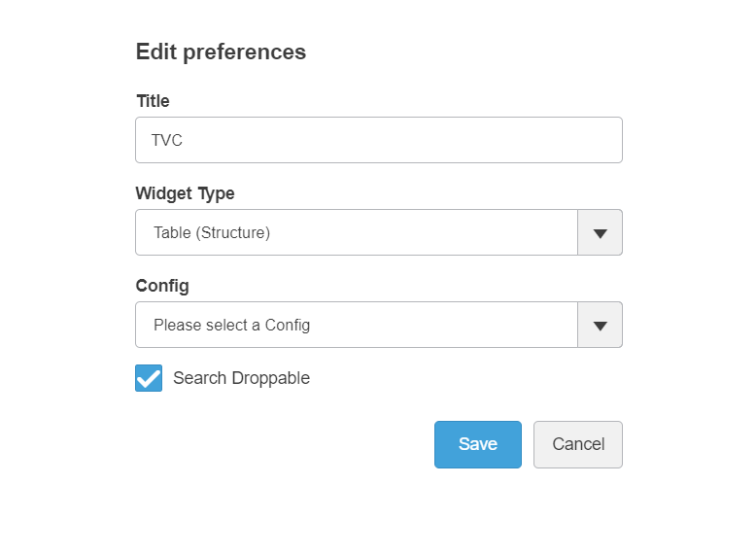756x554 pixels.
Task: Dismiss the dialog with Cancel
Action: pos(578,444)
